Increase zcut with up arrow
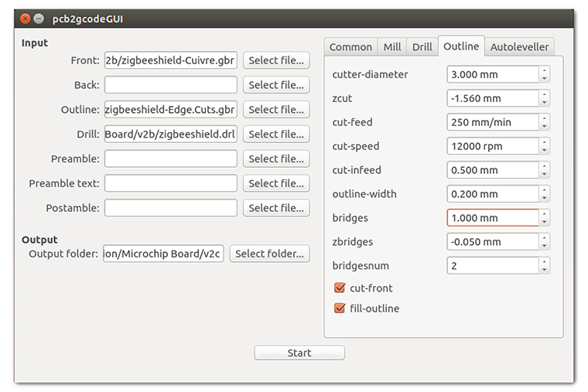The width and height of the screenshot is (588, 392). 544,94
